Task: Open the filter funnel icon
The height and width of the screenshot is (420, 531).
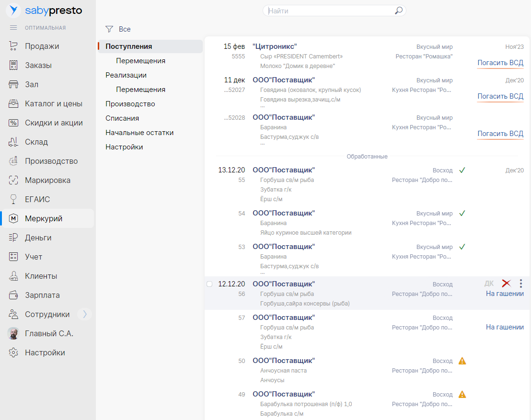Action: point(109,29)
